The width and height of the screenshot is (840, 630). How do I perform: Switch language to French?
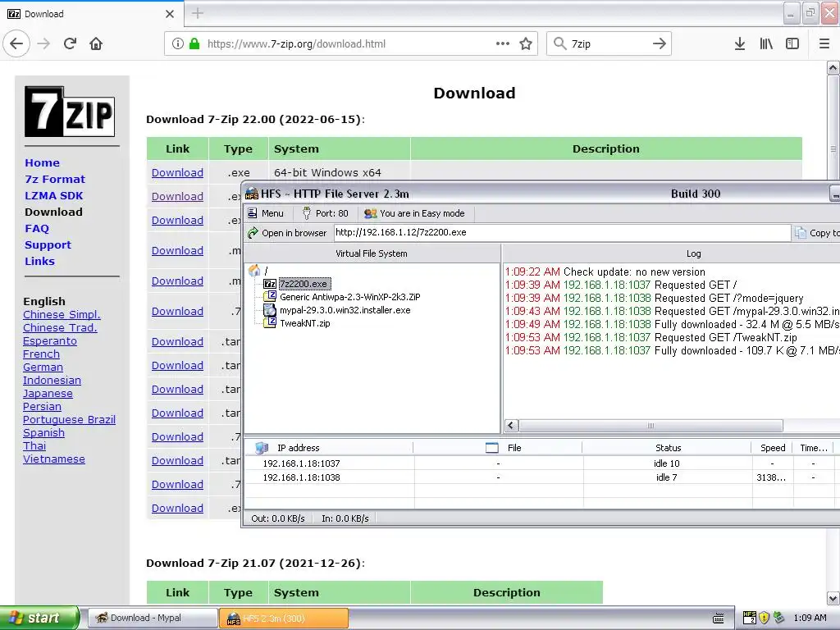(x=41, y=354)
